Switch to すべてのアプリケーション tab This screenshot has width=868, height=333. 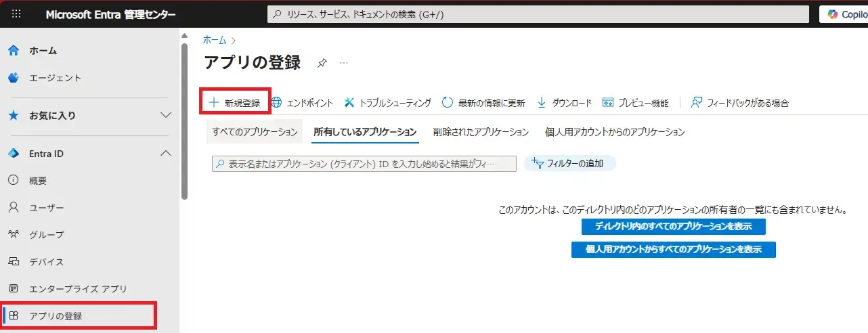tap(255, 132)
